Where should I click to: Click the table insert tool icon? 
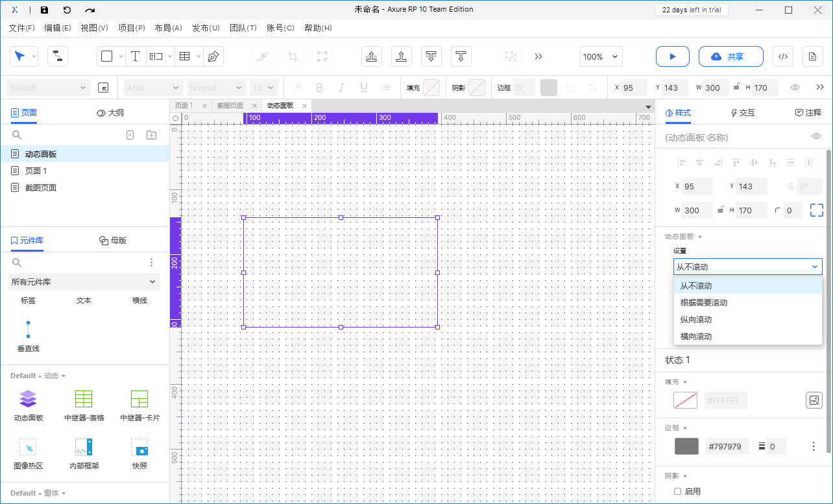coord(184,56)
